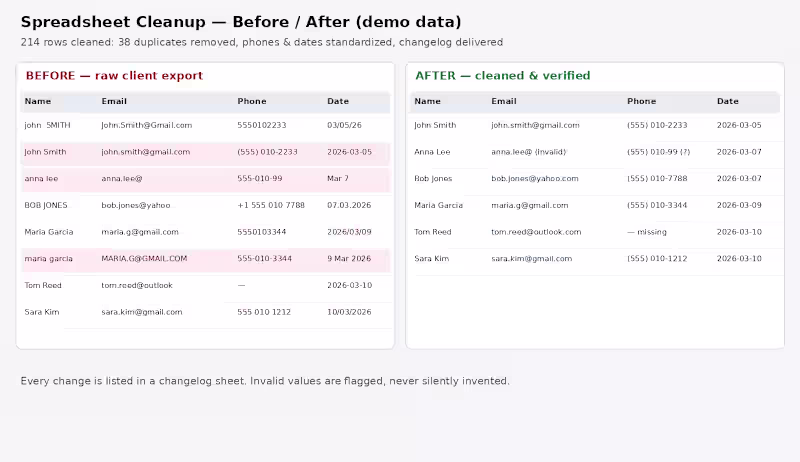
Task: Click the '+1 555 010 7788' phone cell
Action: pos(271,205)
